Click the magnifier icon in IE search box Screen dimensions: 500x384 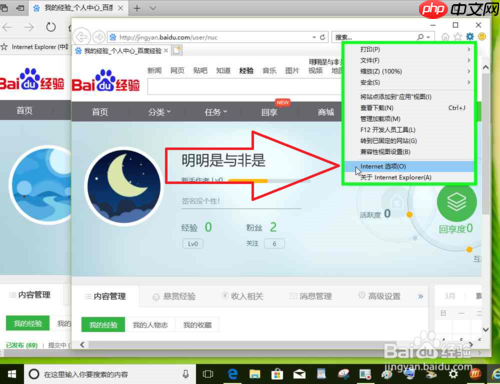(x=421, y=37)
